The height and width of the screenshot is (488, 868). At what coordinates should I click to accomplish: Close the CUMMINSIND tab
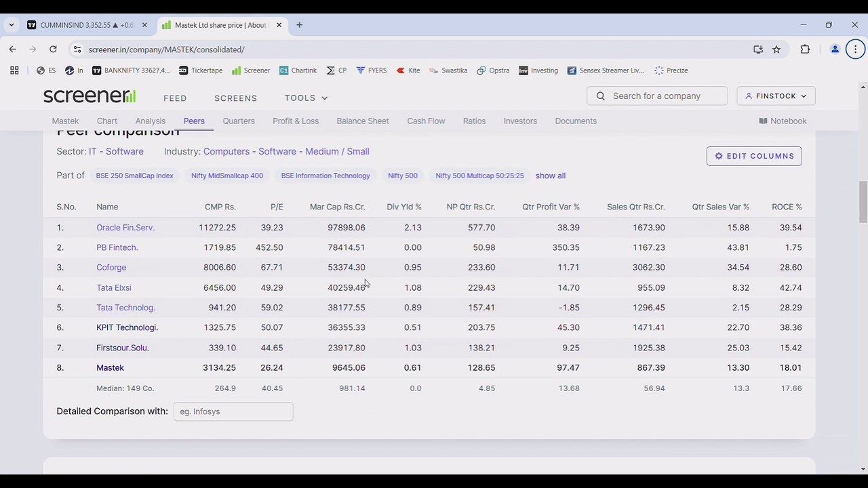pyautogui.click(x=144, y=25)
